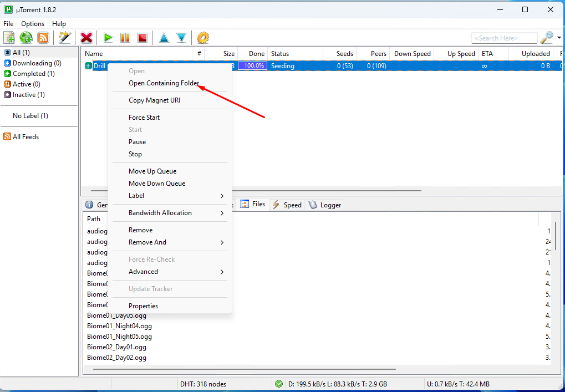Open the Options menu
Viewport: 565px width, 392px height.
pos(33,24)
